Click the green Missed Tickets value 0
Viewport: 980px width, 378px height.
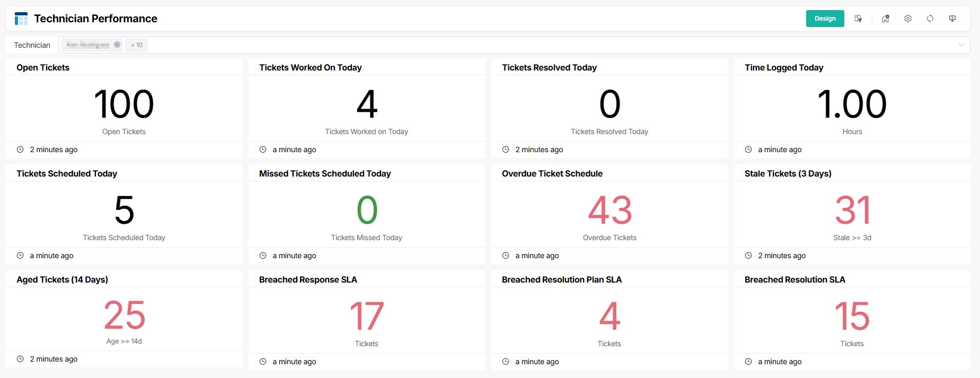[367, 210]
